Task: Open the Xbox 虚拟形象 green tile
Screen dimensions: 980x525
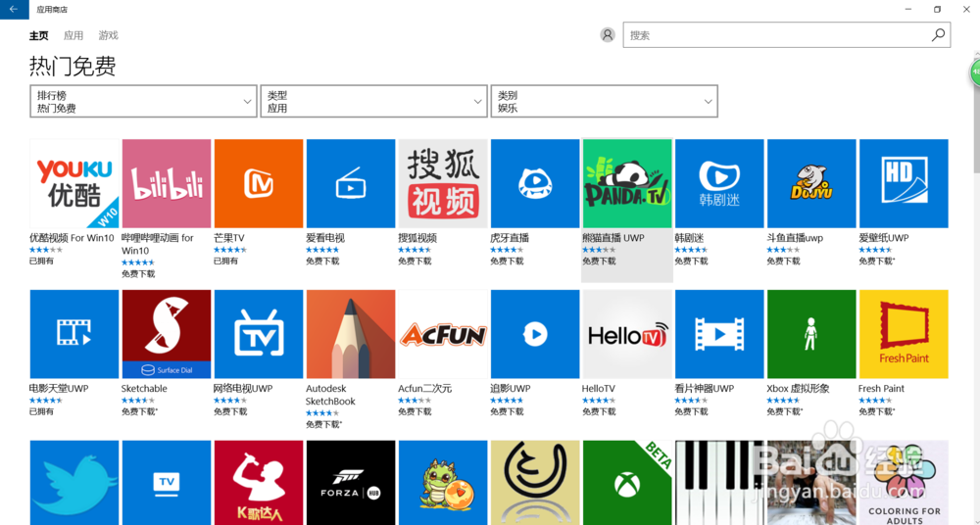Action: (x=811, y=334)
